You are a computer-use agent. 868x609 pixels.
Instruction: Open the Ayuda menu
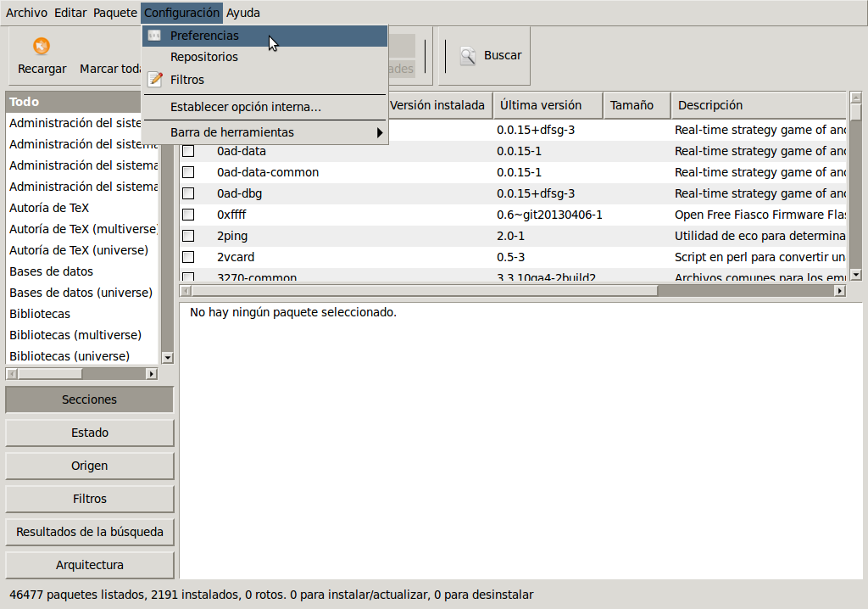[x=242, y=13]
